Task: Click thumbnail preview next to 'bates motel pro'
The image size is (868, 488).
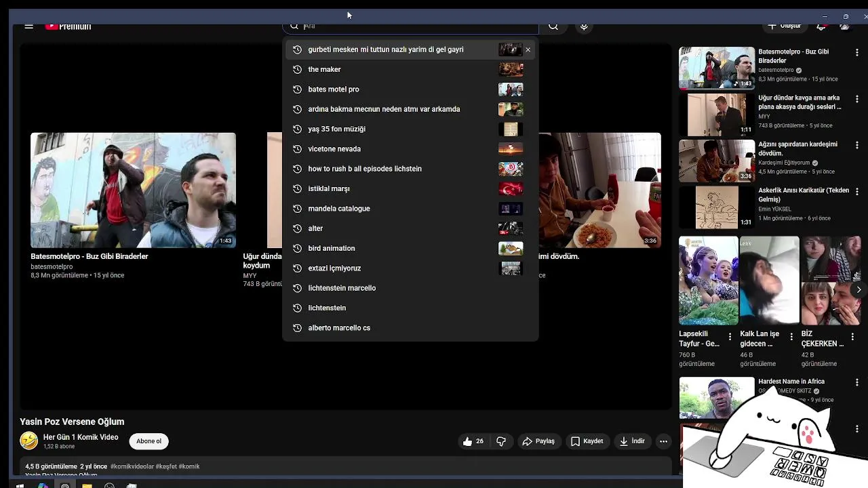Action: point(511,89)
